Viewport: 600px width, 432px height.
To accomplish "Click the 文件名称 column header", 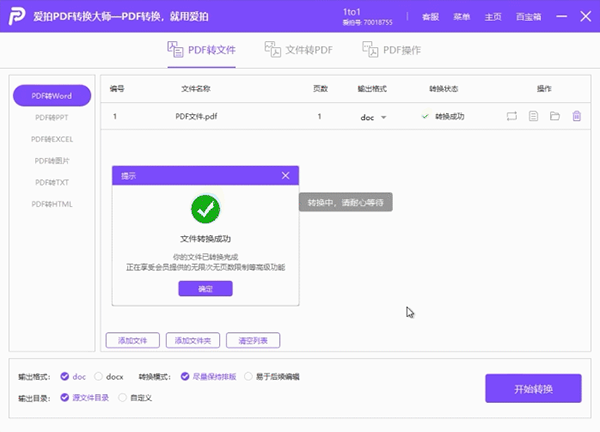I will click(x=196, y=89).
